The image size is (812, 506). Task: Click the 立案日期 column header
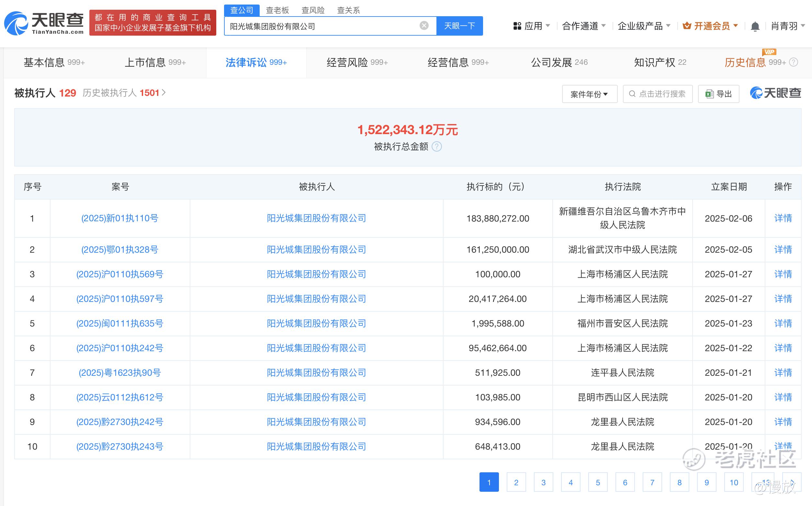(x=729, y=187)
